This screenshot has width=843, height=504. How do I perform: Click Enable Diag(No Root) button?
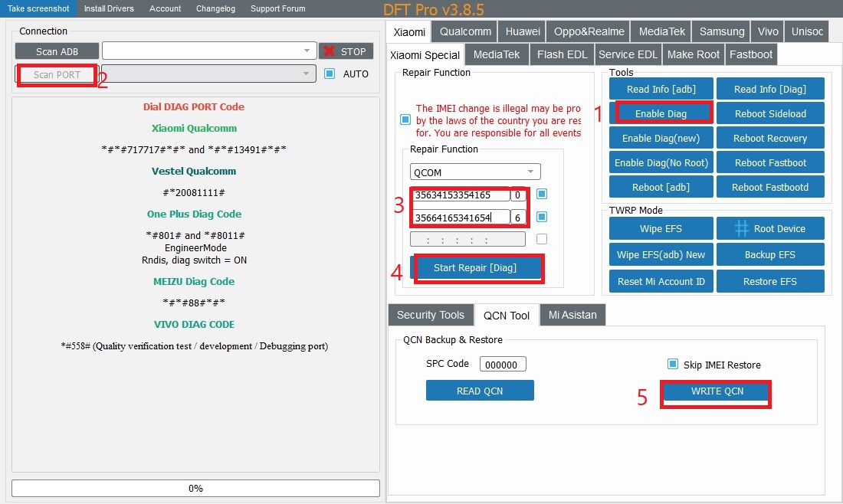(x=661, y=162)
